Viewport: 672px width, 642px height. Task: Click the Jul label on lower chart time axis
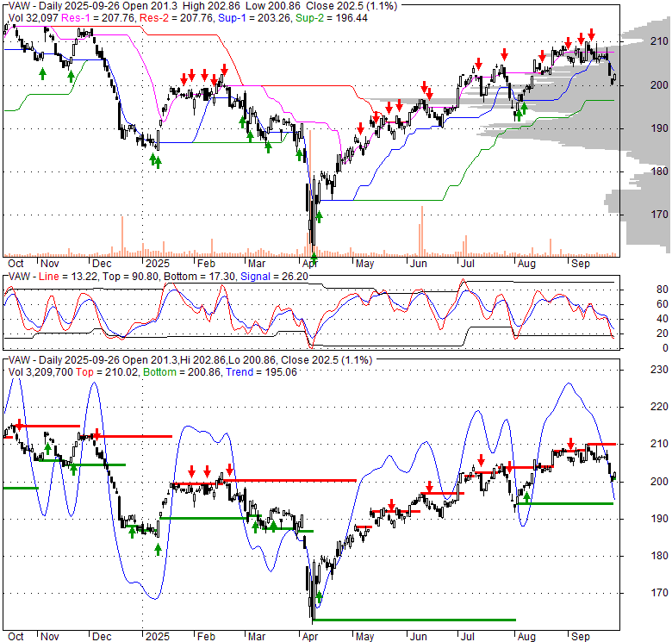(x=467, y=637)
